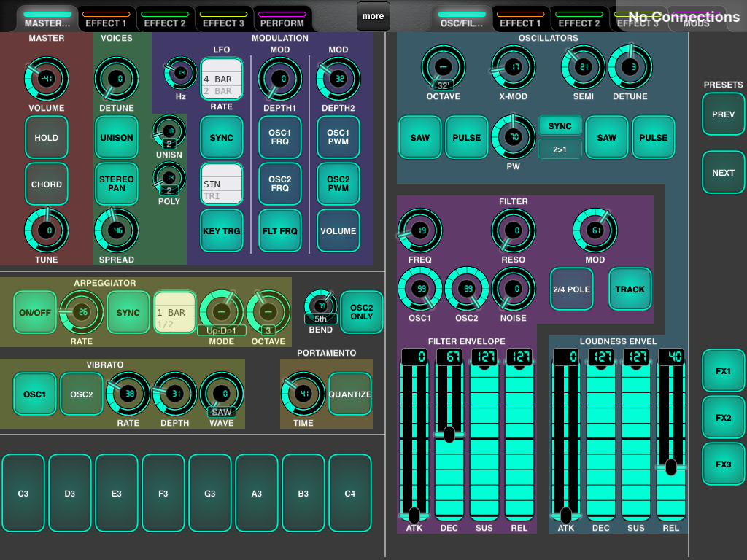Toggle the oscillator SYNC button
This screenshot has height=560, width=747.
tap(560, 126)
